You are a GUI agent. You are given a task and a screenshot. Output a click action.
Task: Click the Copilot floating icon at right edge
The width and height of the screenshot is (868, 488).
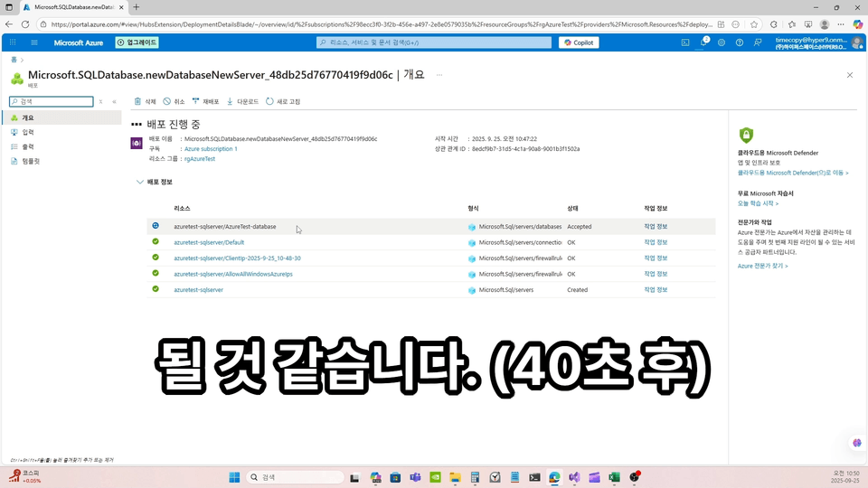click(857, 443)
